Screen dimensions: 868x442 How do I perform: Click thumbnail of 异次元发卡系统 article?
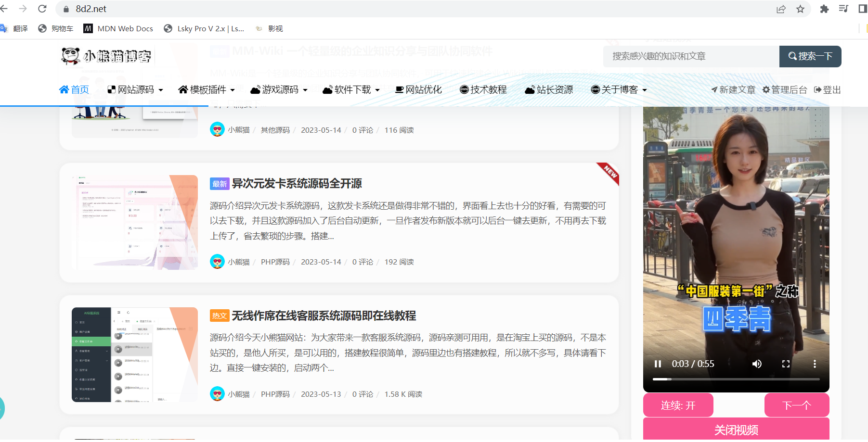coord(135,222)
